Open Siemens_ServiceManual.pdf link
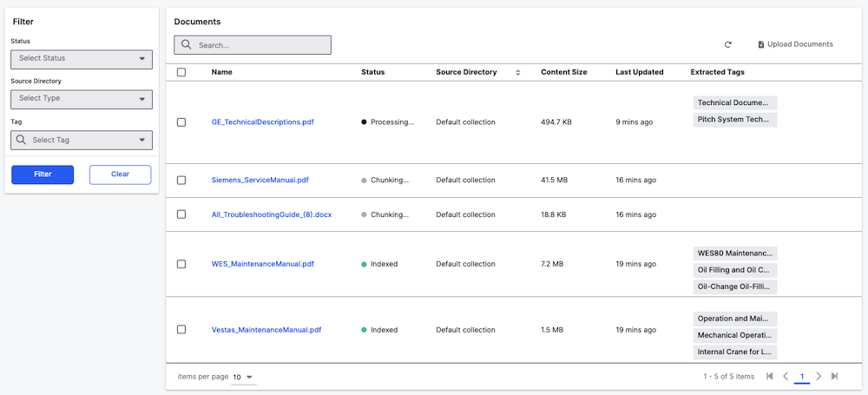 coord(260,180)
